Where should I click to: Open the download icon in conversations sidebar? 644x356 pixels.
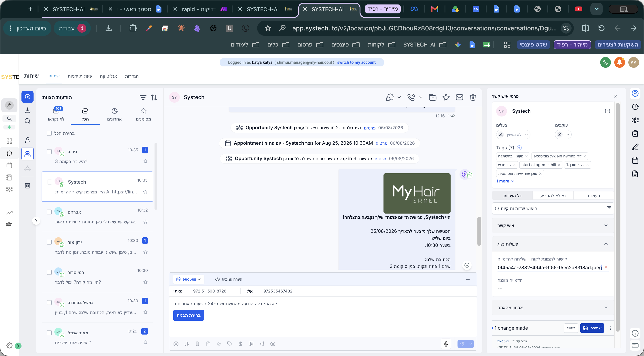28,110
